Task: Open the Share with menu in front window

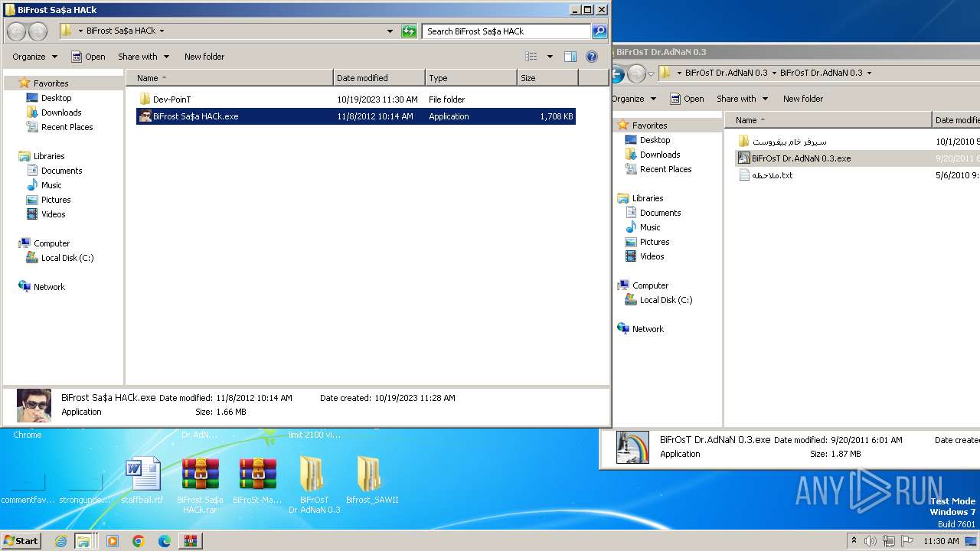Action: pos(143,57)
